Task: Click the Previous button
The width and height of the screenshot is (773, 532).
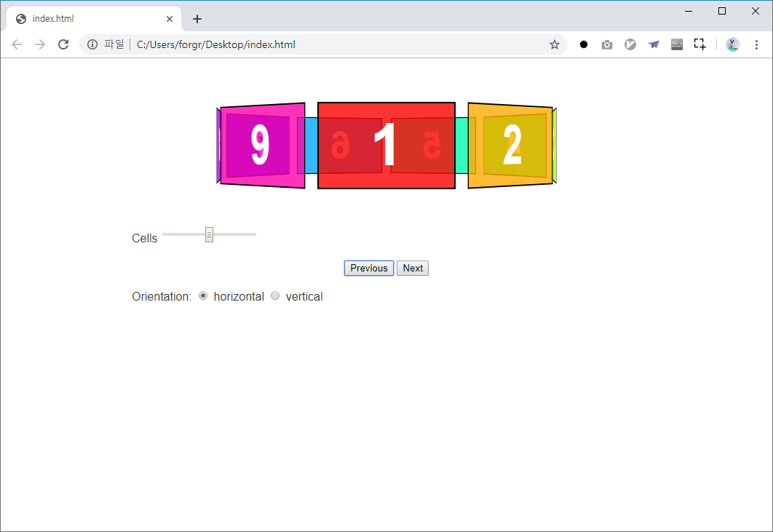Action: tap(369, 269)
